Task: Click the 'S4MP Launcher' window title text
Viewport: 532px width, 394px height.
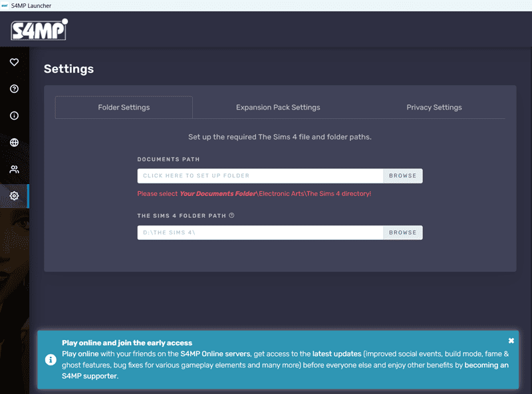Action: point(31,6)
